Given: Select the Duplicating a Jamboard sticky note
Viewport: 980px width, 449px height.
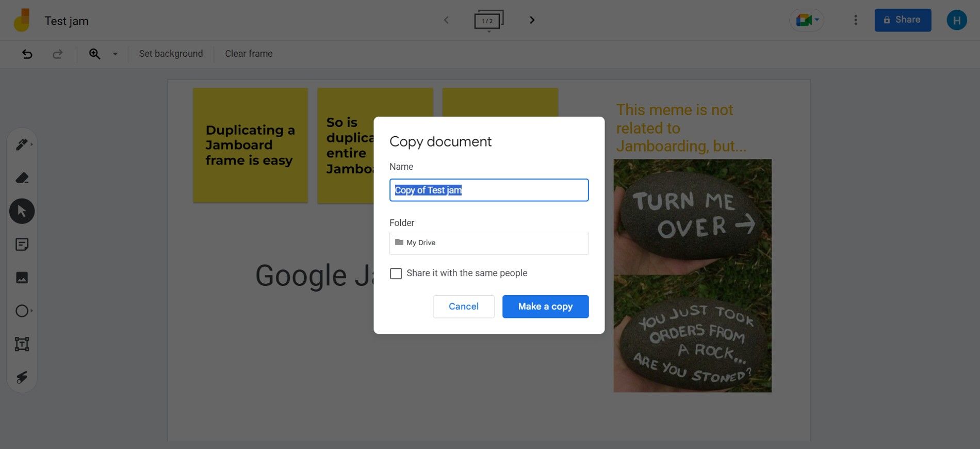Looking at the screenshot, I should point(250,145).
